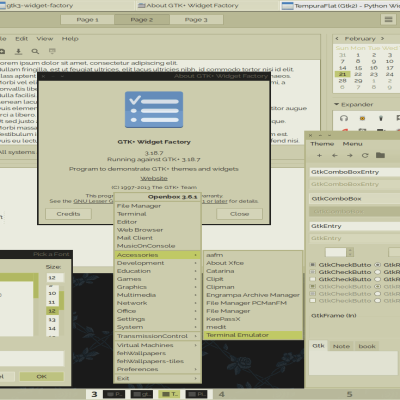Click the download icon in widget factory toolbar
The image size is (400, 400).
tap(18, 51)
